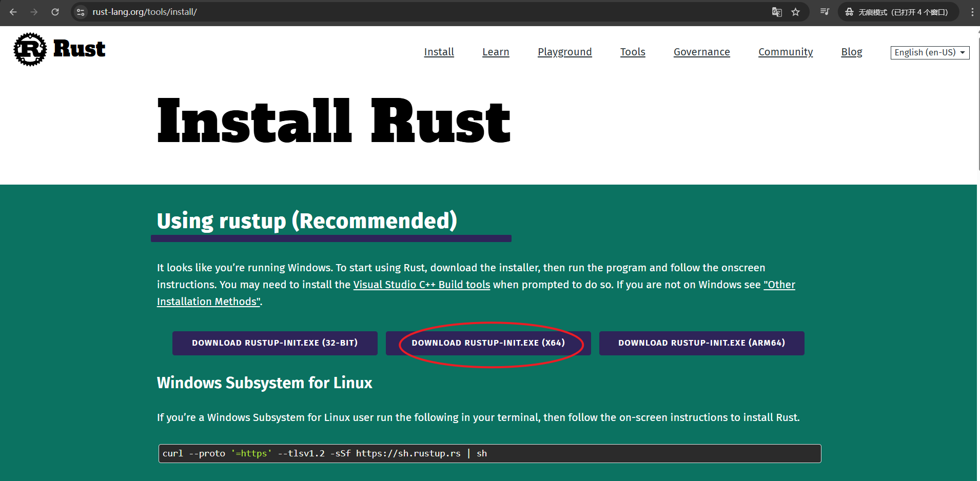Go back using the browser back arrow
The width and height of the screenshot is (980, 481).
point(13,12)
